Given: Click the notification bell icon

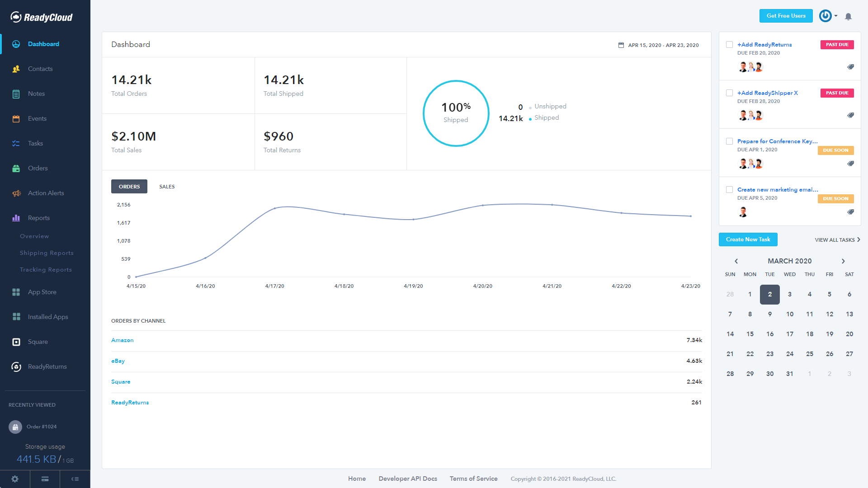Looking at the screenshot, I should (x=848, y=17).
